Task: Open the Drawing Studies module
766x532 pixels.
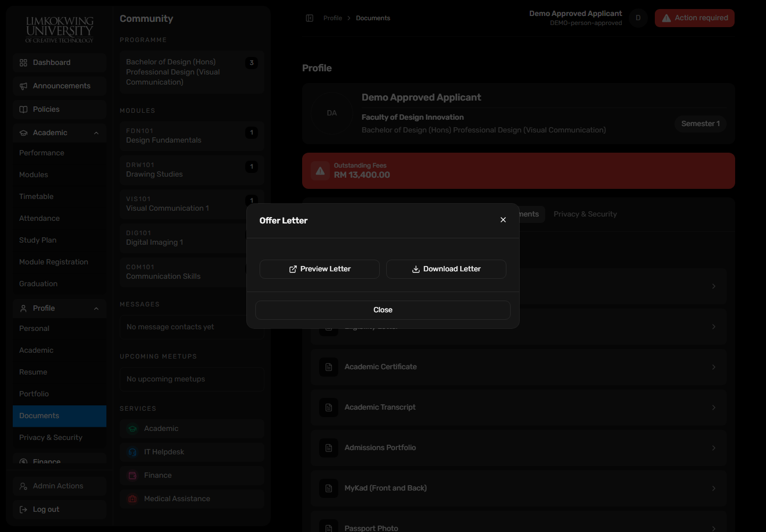Action: coord(192,170)
